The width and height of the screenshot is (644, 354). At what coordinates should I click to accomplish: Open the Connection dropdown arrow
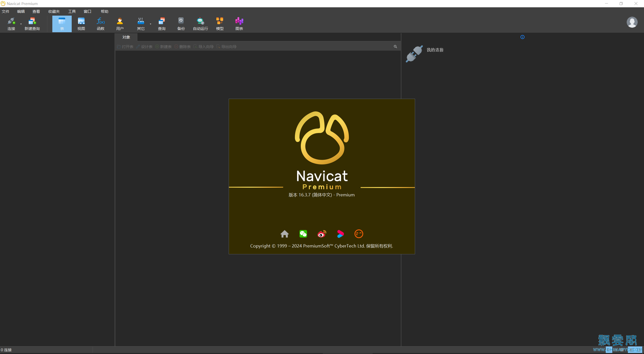click(21, 24)
